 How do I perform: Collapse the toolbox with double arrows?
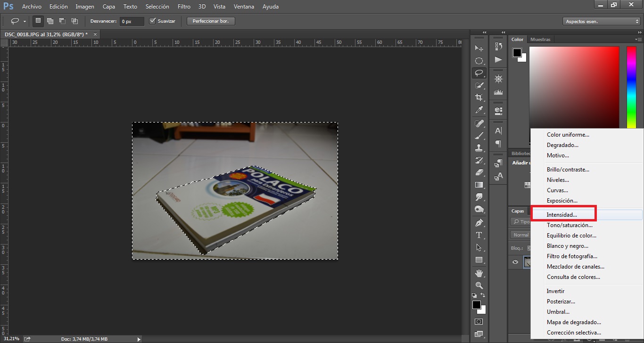(483, 33)
